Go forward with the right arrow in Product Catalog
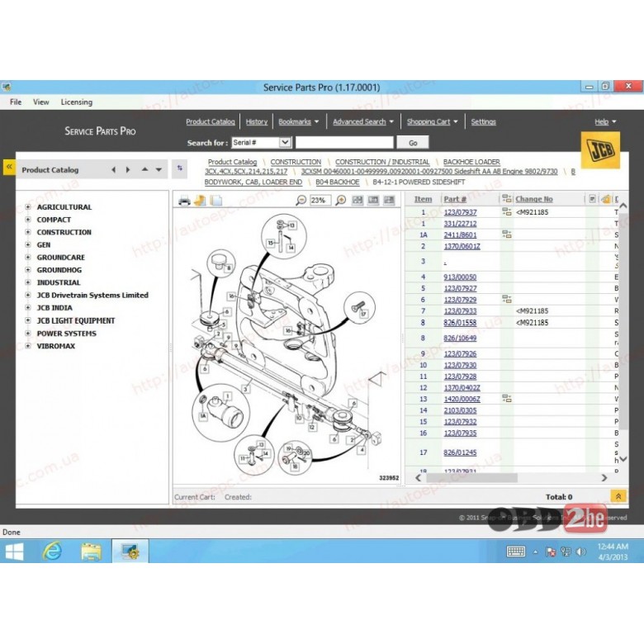Viewport: 644px width, 644px height. [128, 169]
